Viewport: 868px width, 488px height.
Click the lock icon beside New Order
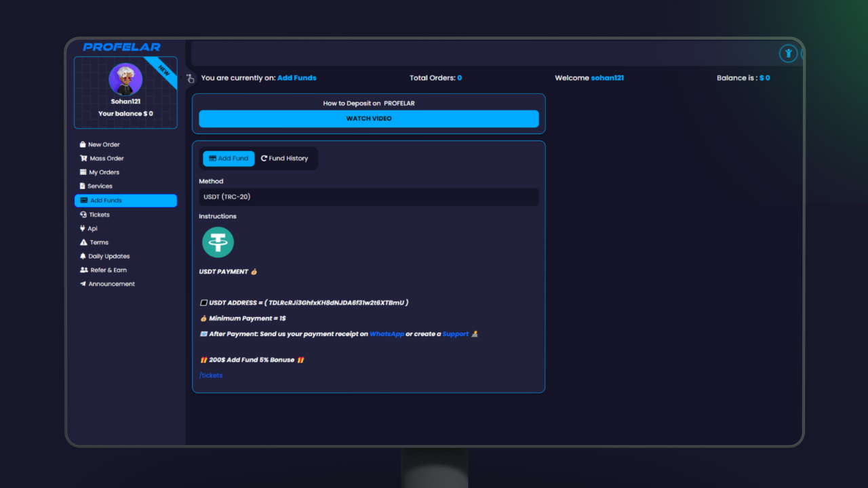point(83,144)
